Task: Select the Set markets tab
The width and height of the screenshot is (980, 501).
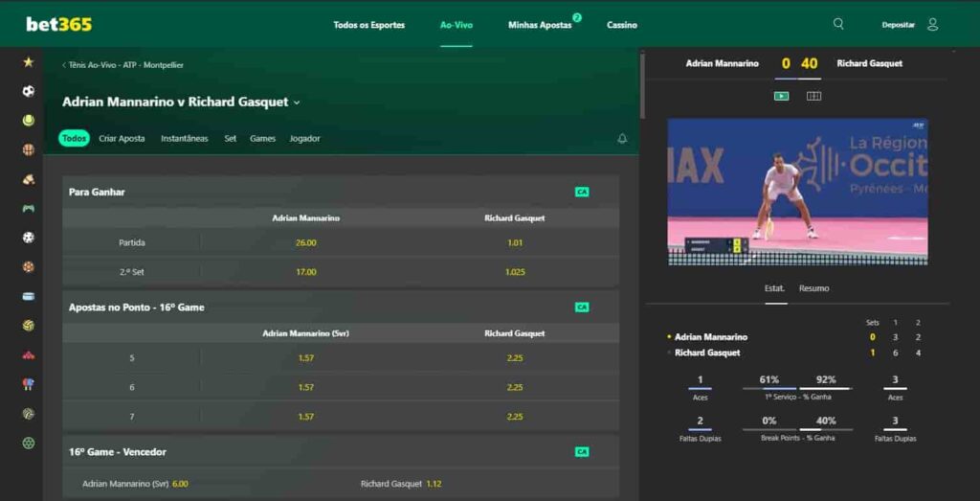Action: pyautogui.click(x=231, y=138)
